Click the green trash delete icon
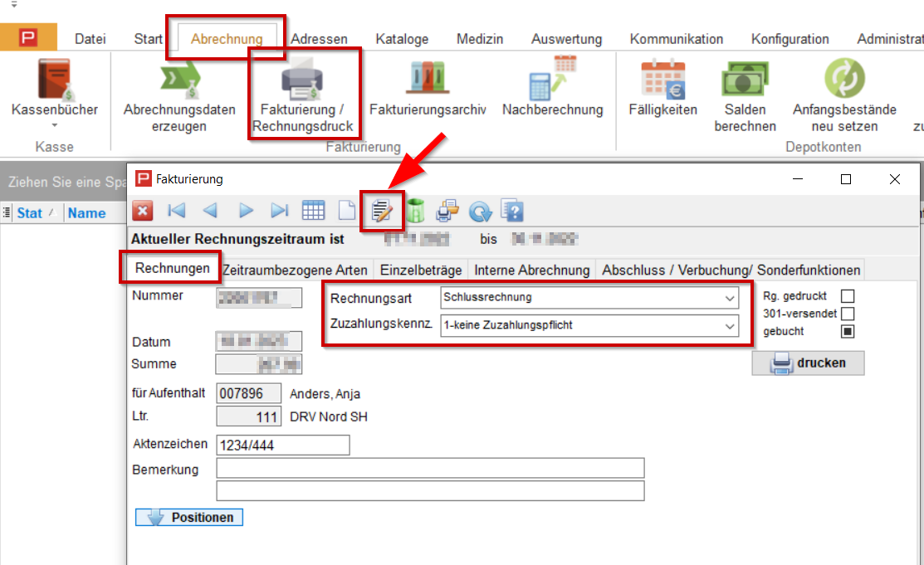924x565 pixels. click(x=415, y=212)
